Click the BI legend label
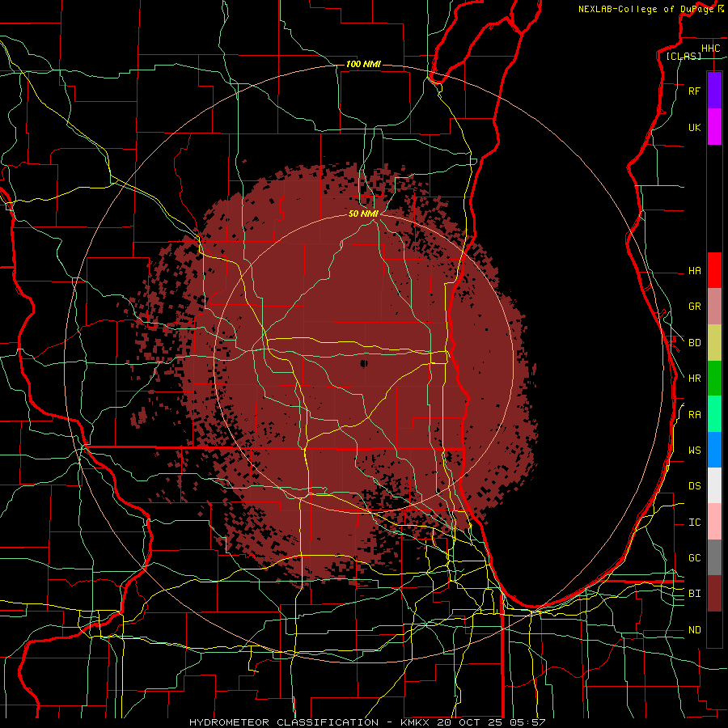Viewport: 728px width, 728px height. (694, 594)
